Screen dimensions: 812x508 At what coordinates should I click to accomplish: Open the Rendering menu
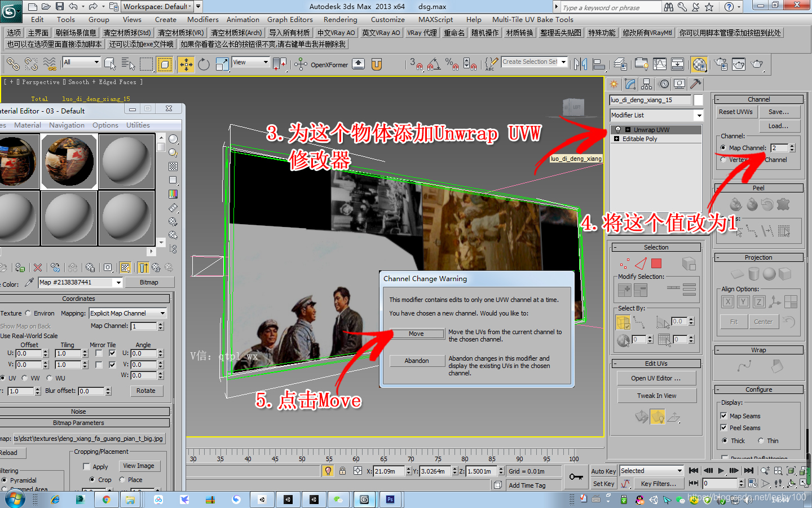pyautogui.click(x=340, y=20)
